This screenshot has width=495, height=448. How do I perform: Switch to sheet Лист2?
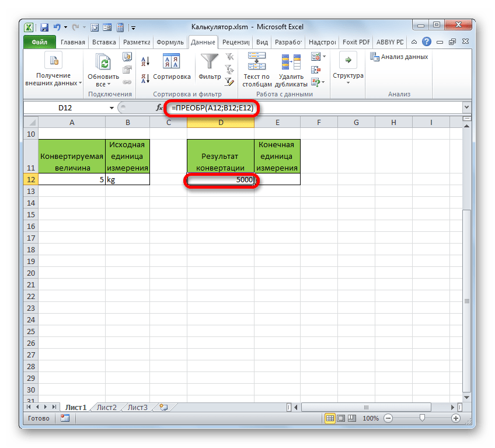pyautogui.click(x=106, y=408)
